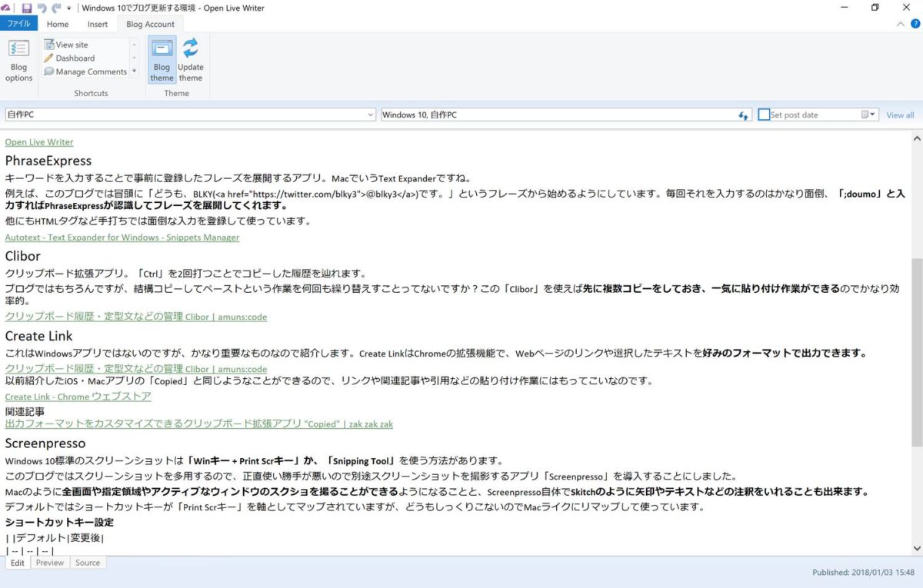Image resolution: width=923 pixels, height=588 pixels.
Task: Switch to the Preview view tab
Action: (50, 563)
